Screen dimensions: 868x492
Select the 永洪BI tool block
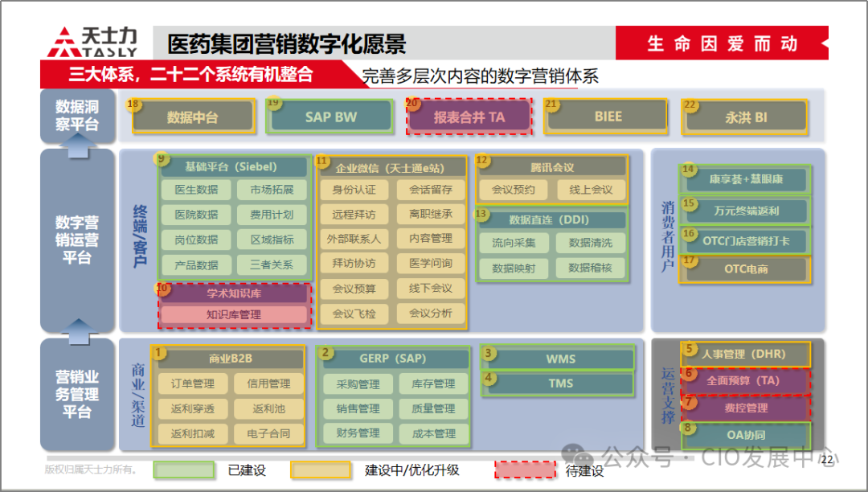coord(744,116)
